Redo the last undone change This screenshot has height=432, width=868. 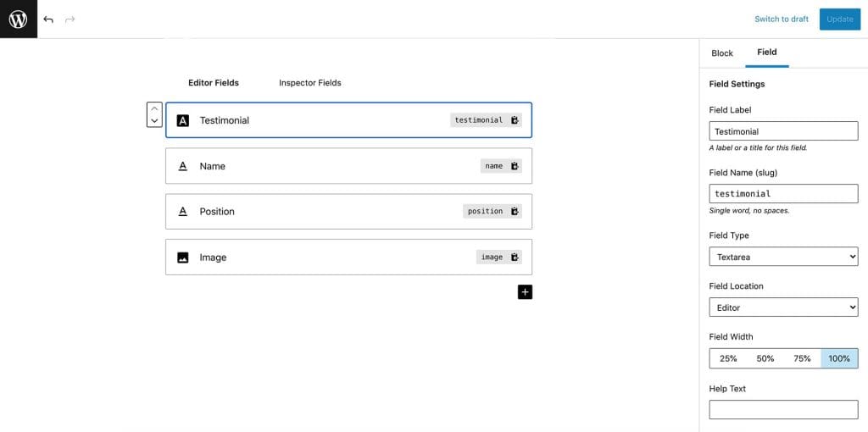pyautogui.click(x=70, y=19)
